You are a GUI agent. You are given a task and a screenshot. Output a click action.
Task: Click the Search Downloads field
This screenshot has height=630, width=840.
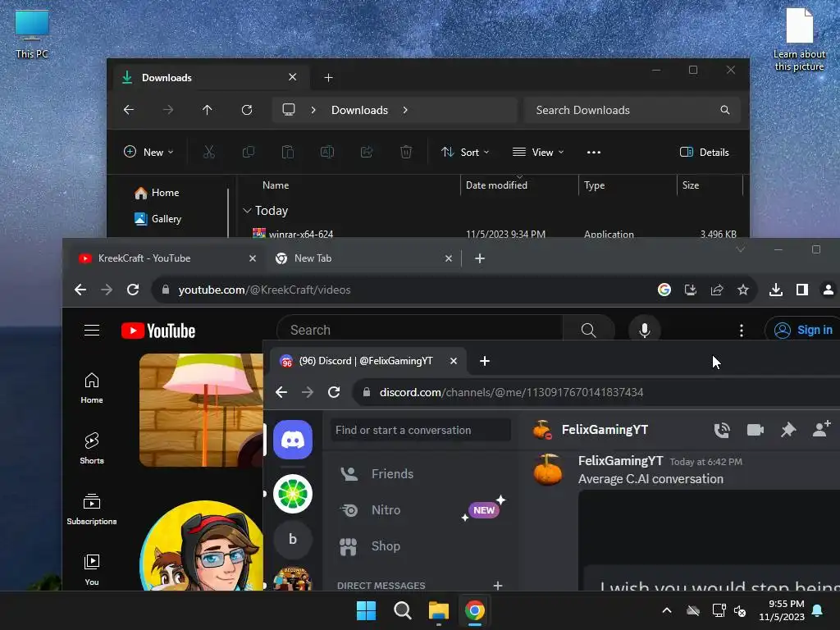[x=632, y=110]
